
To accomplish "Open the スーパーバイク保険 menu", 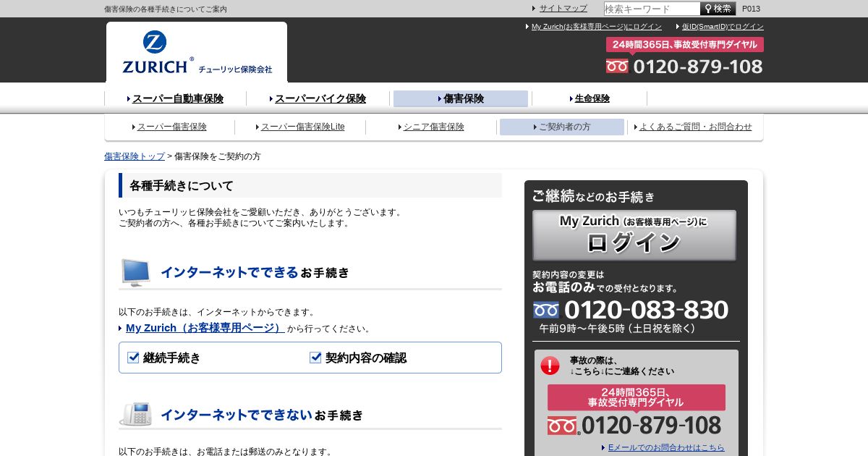I will (x=320, y=98).
